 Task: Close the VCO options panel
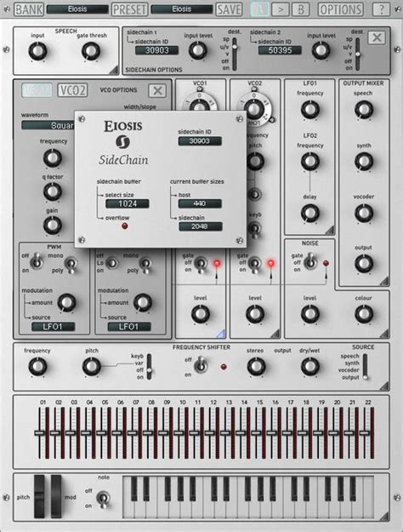tap(157, 90)
